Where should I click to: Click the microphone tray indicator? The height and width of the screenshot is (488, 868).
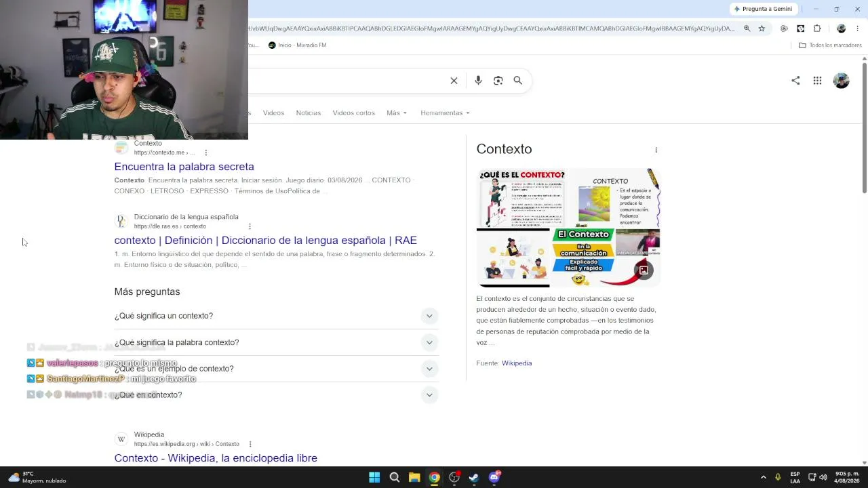coord(778,477)
